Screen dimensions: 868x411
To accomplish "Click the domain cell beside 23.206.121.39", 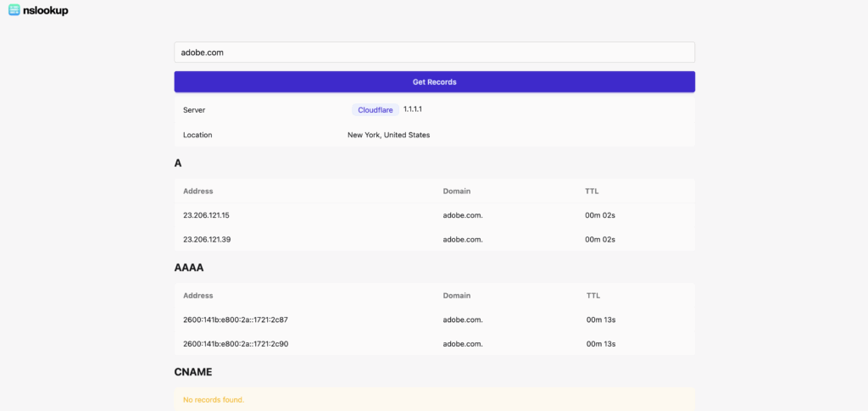I will click(x=463, y=240).
